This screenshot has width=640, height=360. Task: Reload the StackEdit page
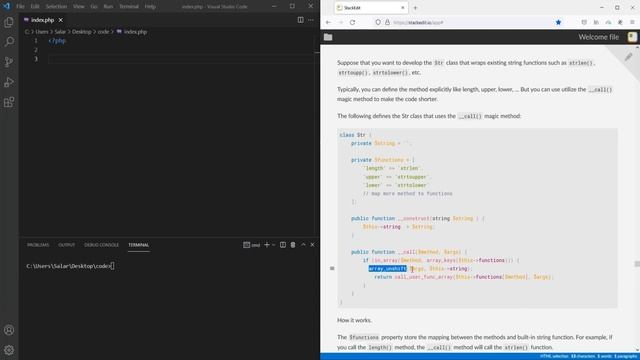[x=353, y=22]
